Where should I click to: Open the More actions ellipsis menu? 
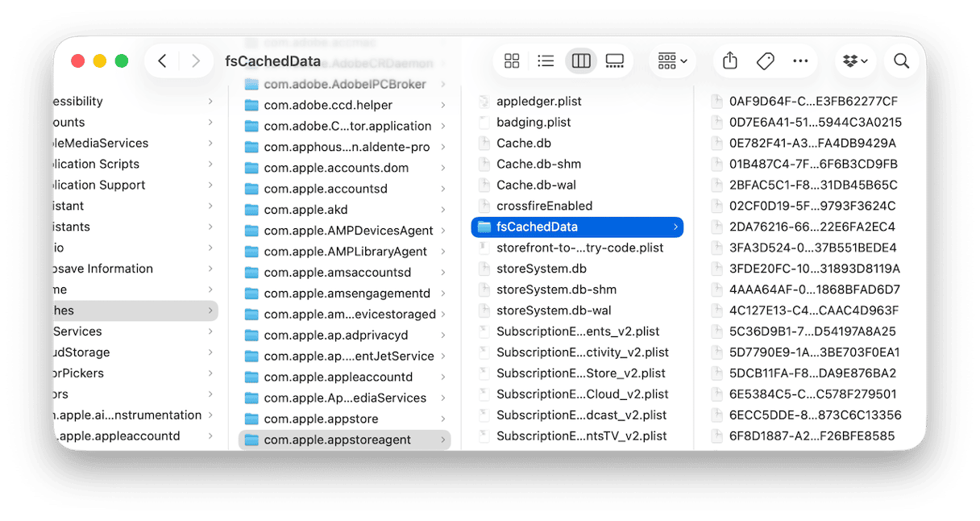coord(800,61)
